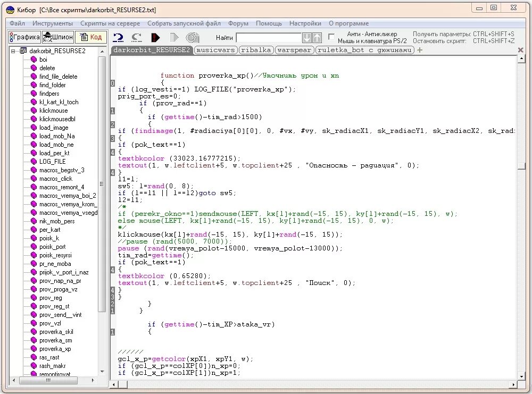Select the darkorbit_RESURSE2 tab
This screenshot has height=394, width=532.
tap(151, 50)
